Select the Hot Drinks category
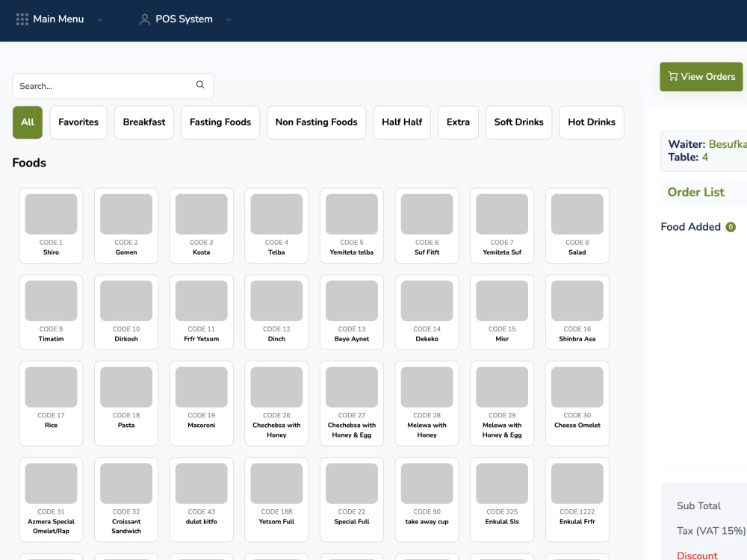This screenshot has height=560, width=747. 592,122
